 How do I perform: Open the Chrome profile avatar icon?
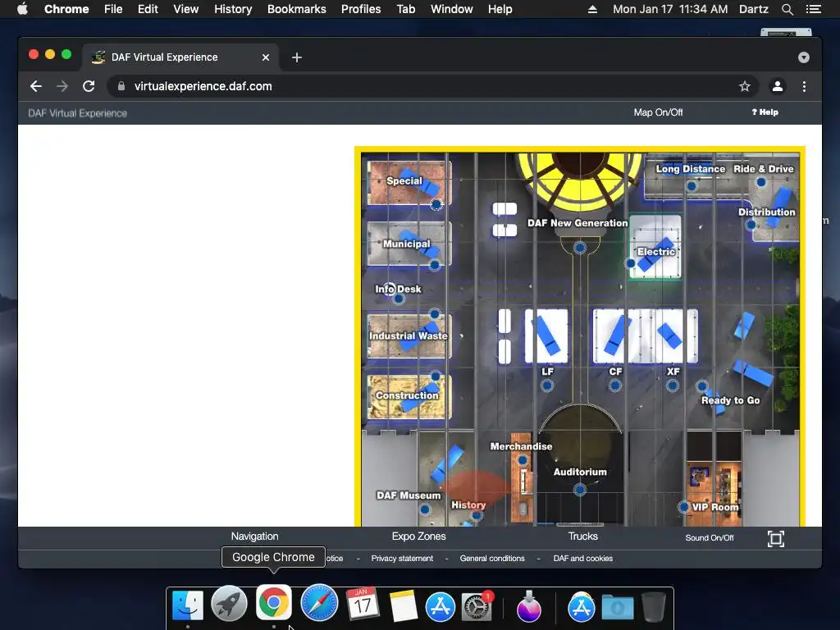point(778,86)
